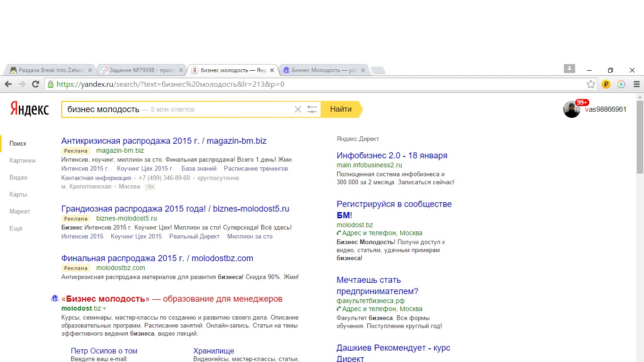Click the padlock secure site icon
This screenshot has height=362, width=644.
point(50,84)
